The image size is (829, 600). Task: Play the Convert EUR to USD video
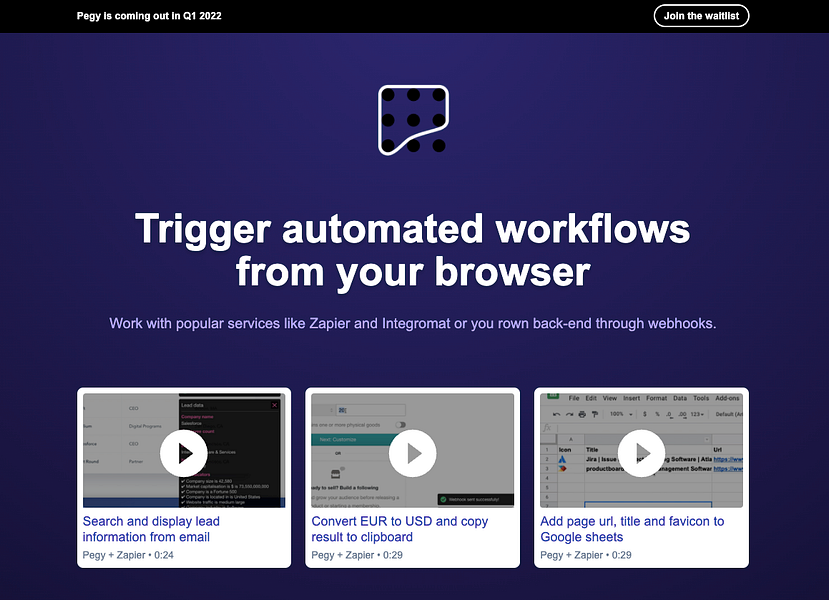412,453
